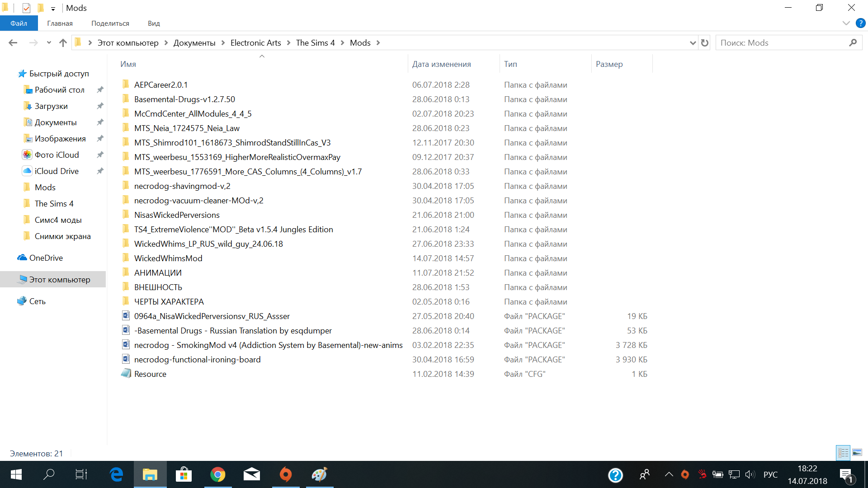Launch Google Chrome from the taskbar
The width and height of the screenshot is (868, 488).
point(217,474)
